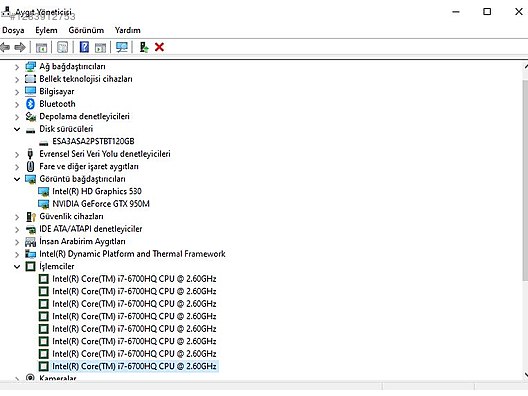Select Evrensel Seri Veri Yolu denetleyicileri label
528x396 pixels.
105,154
